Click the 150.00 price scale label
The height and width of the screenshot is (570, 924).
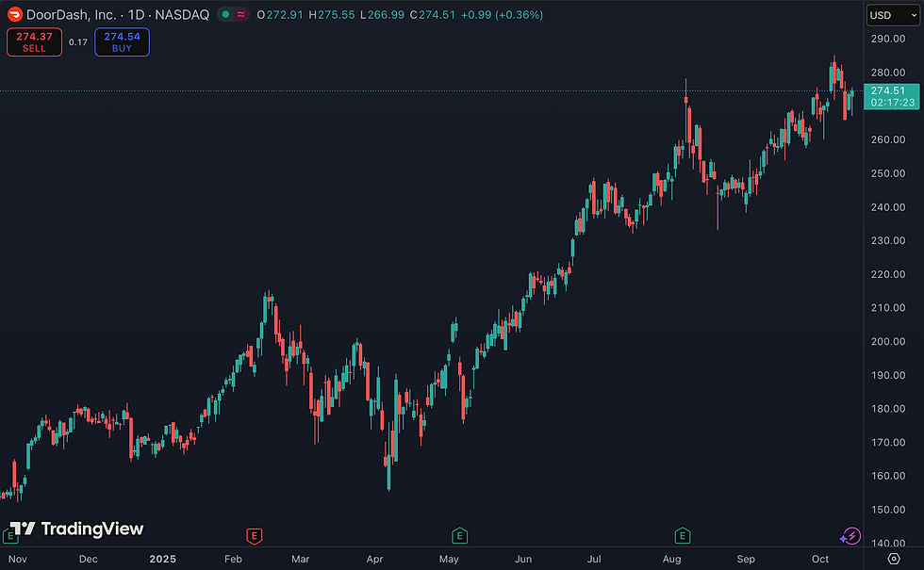click(x=888, y=510)
